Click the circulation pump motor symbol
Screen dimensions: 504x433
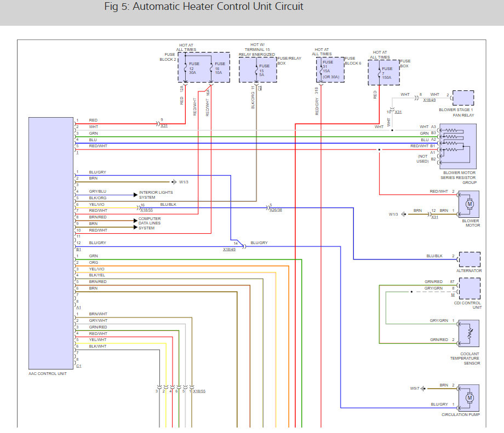point(469,398)
